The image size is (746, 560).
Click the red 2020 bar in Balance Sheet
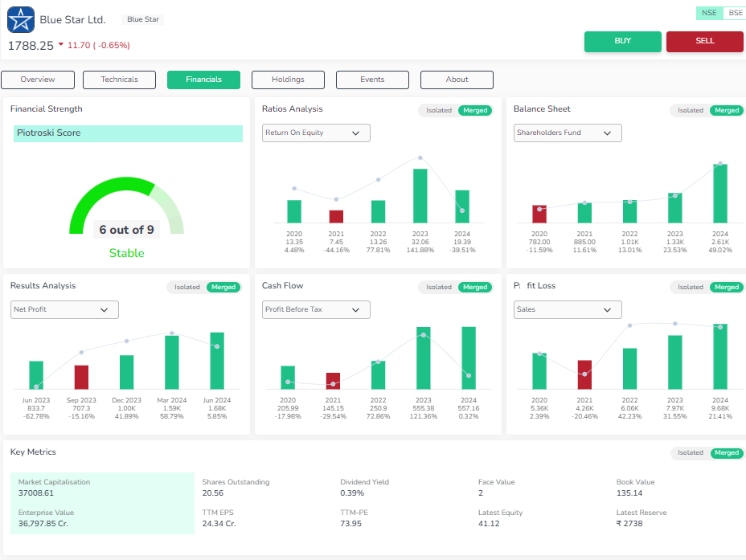(x=539, y=215)
